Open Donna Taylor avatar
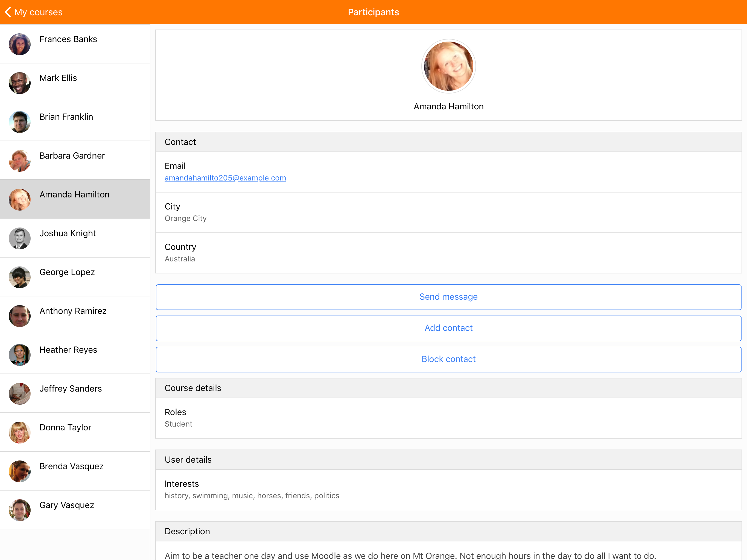This screenshot has width=747, height=560. pyautogui.click(x=20, y=432)
